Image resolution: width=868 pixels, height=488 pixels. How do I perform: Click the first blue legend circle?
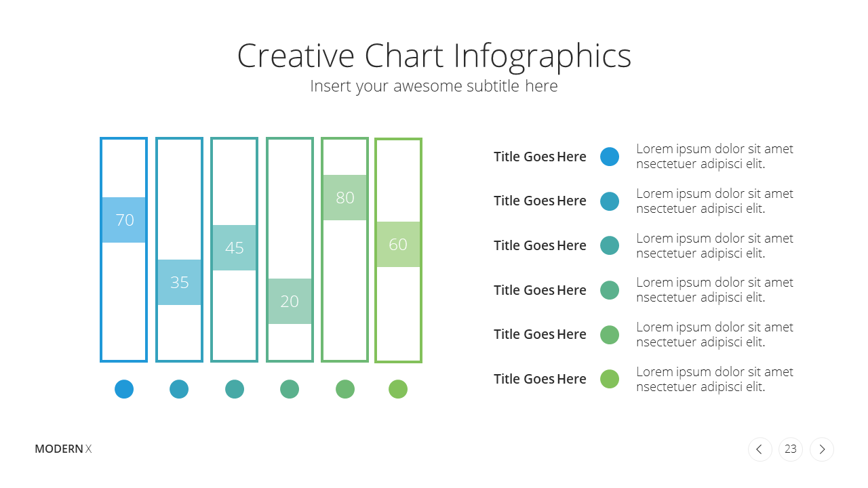point(610,157)
